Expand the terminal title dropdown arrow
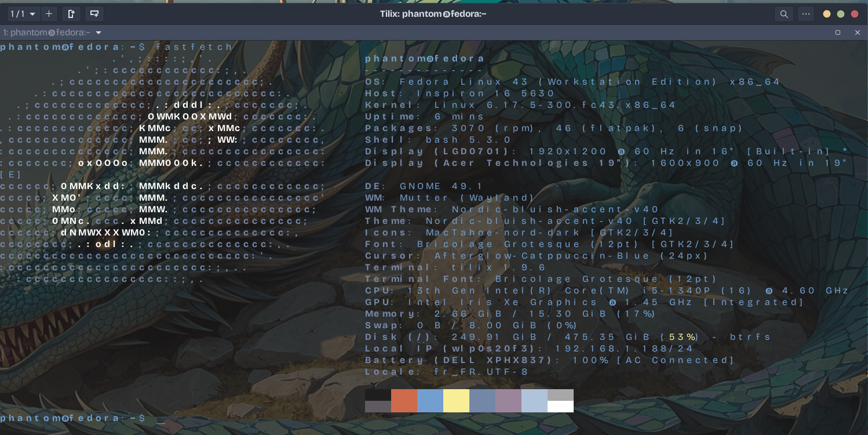This screenshot has width=868, height=435. tap(99, 33)
